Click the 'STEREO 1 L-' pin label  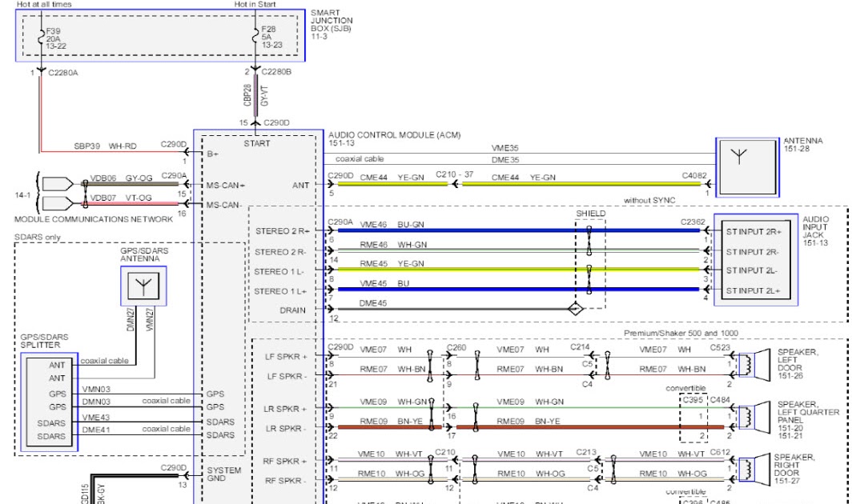click(279, 272)
